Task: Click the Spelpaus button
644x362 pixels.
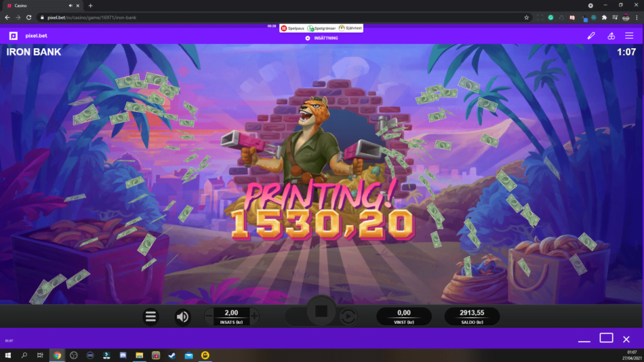Action: (x=292, y=28)
